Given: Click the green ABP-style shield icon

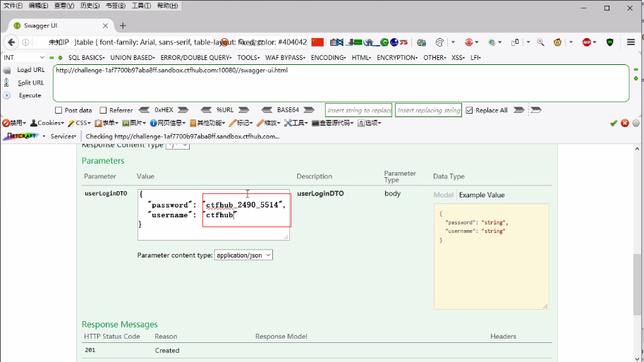Looking at the screenshot, I should coord(610,42).
